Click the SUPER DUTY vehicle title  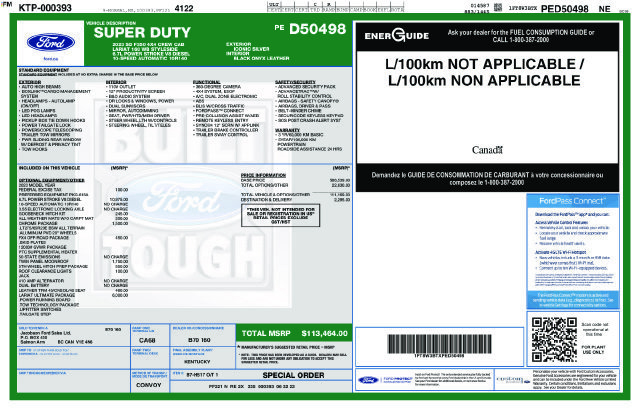pyautogui.click(x=142, y=33)
